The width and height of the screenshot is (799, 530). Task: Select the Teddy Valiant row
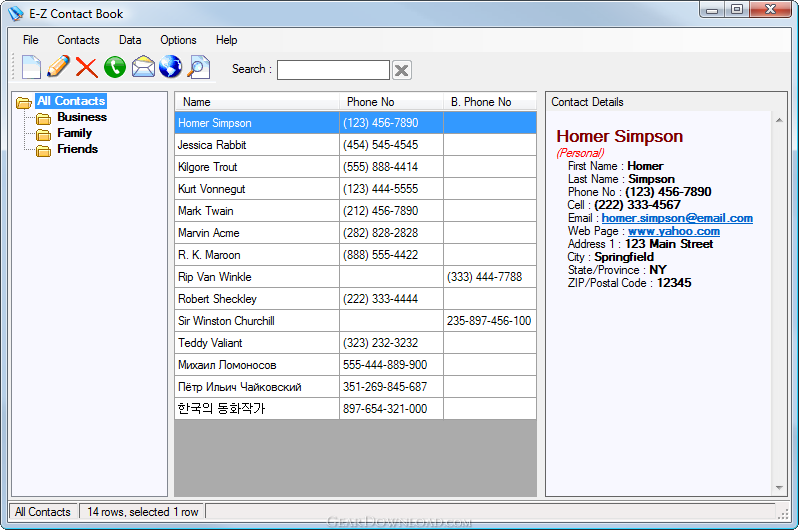pyautogui.click(x=355, y=342)
